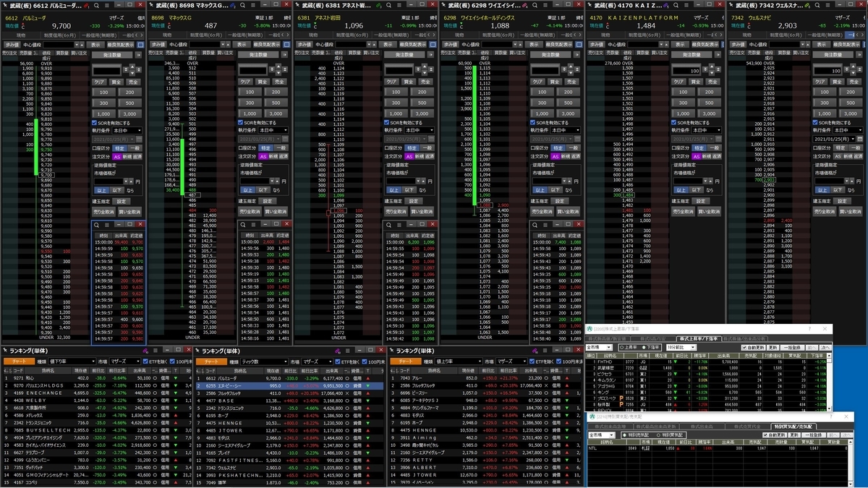Toggle SORを有効にする in 6612 バルミューダ board

click(x=94, y=123)
